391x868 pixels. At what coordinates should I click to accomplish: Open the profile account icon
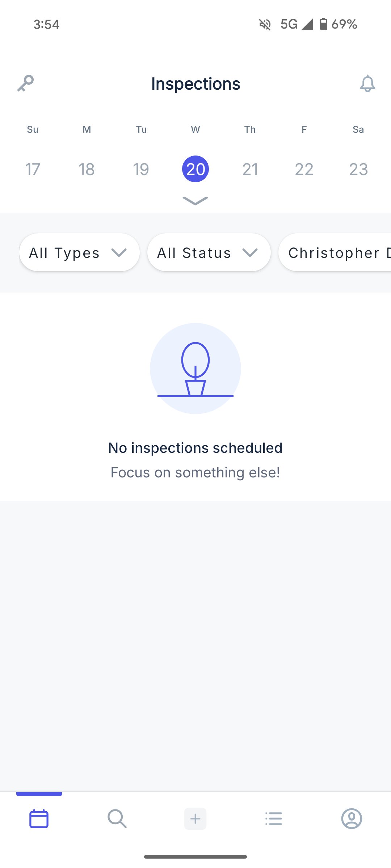pyautogui.click(x=352, y=818)
